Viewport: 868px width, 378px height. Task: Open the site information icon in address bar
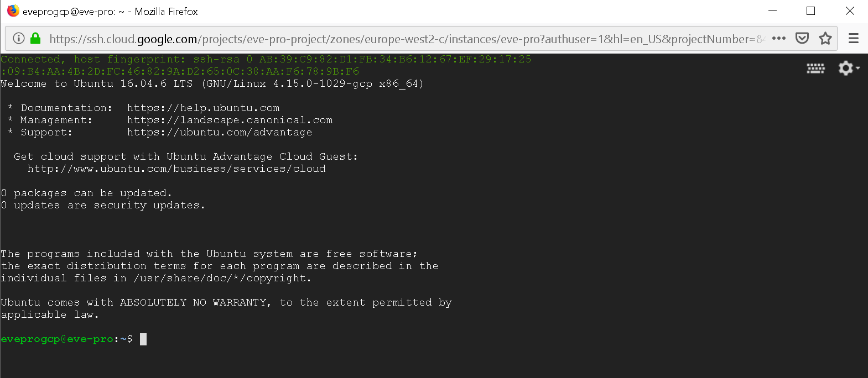(19, 38)
